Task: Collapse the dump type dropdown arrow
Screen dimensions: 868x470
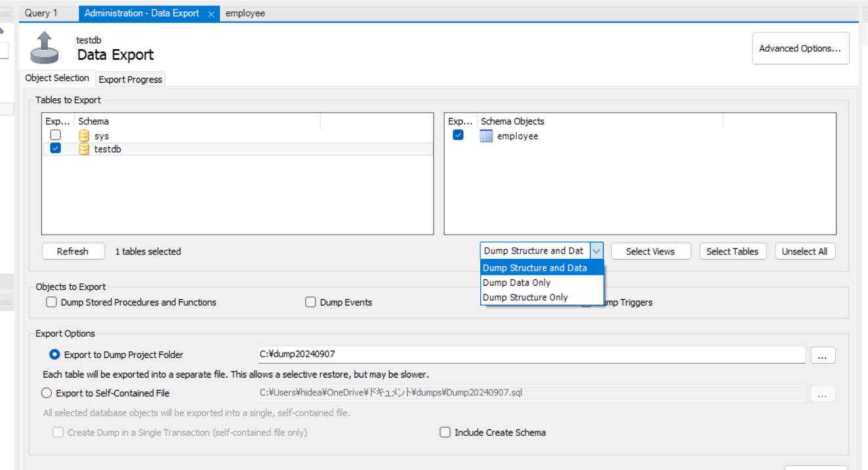Action: [596, 251]
